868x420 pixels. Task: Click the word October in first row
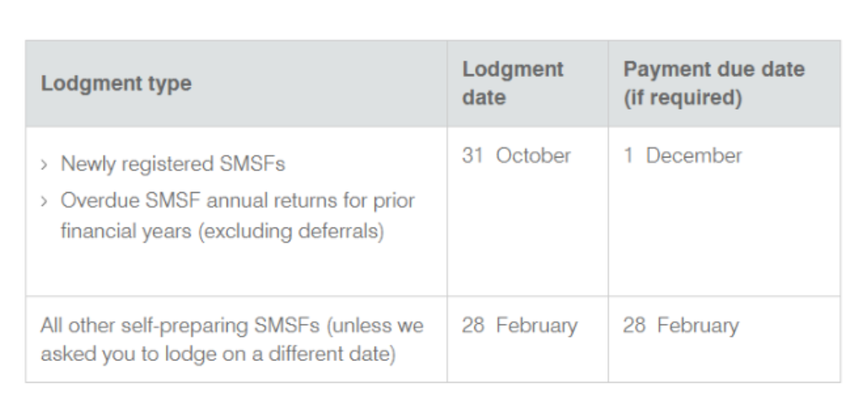click(x=533, y=155)
